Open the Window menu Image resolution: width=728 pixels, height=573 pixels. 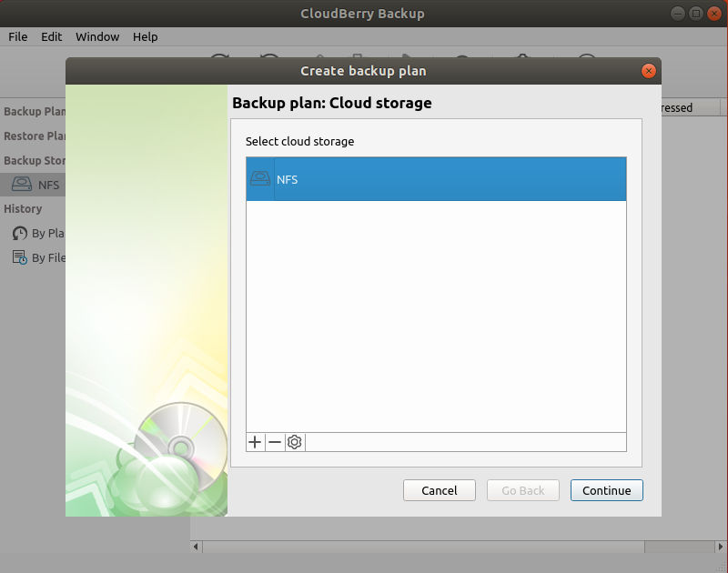[x=96, y=36]
